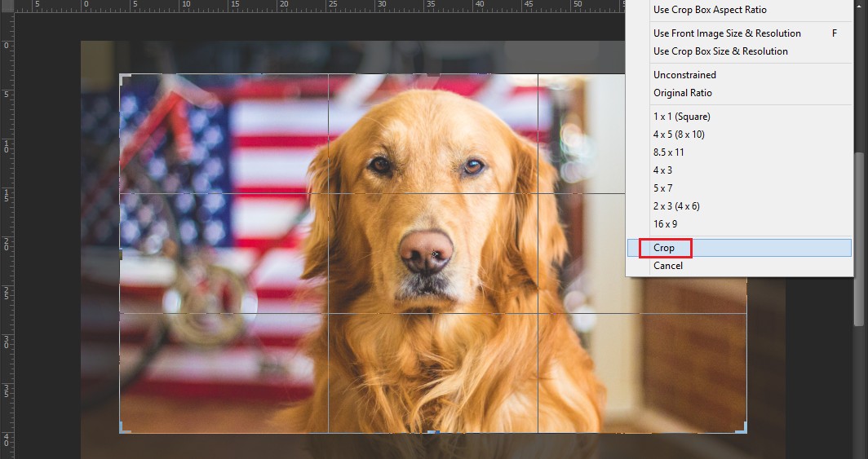This screenshot has height=459, width=868.
Task: Choose the 4 x 5 (8 x 10) ratio
Action: 679,135
